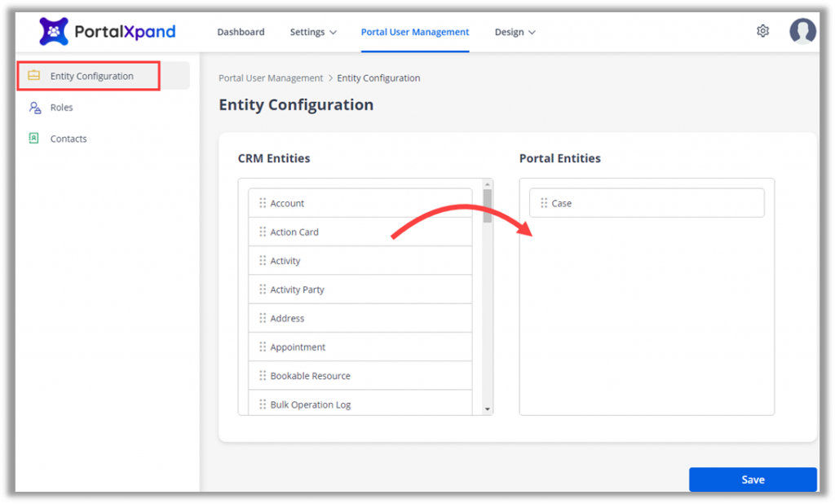Open Entity Configuration in the sidebar

(x=104, y=76)
